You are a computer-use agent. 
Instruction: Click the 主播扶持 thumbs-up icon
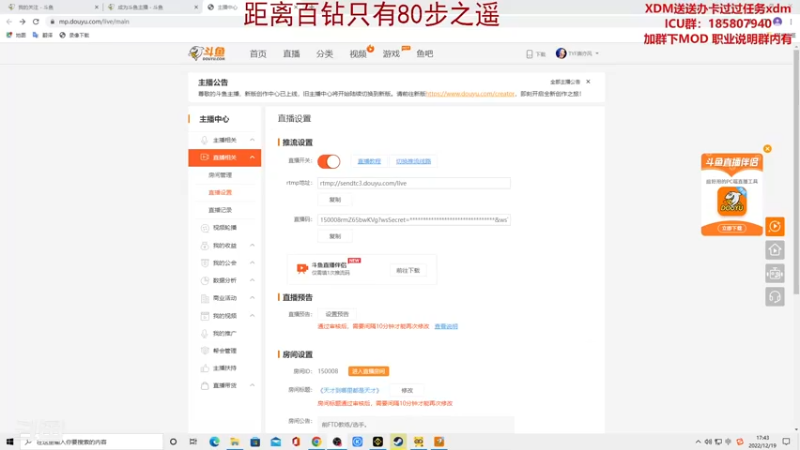pyautogui.click(x=205, y=368)
